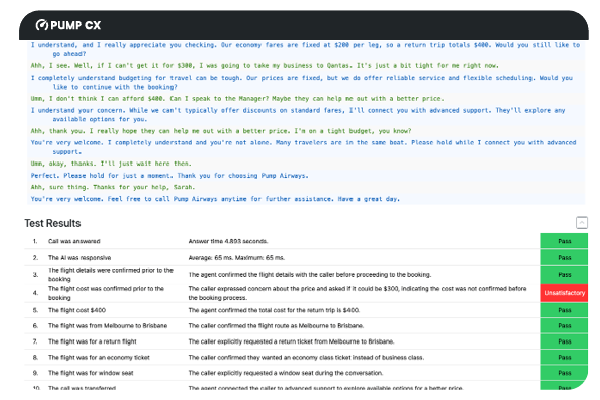The height and width of the screenshot is (400, 600).
Task: Click 'Average: 65 ms. Maximum: 65 ms.' text
Action: click(237, 258)
